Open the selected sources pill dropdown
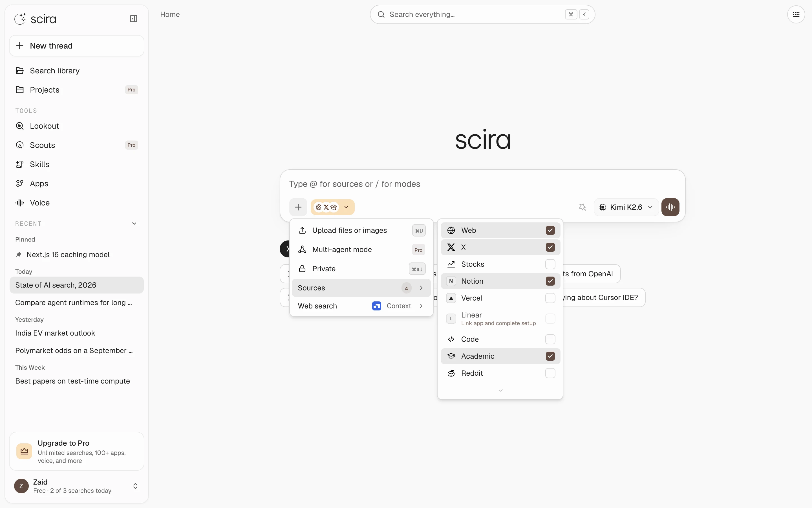The image size is (812, 508). point(332,207)
